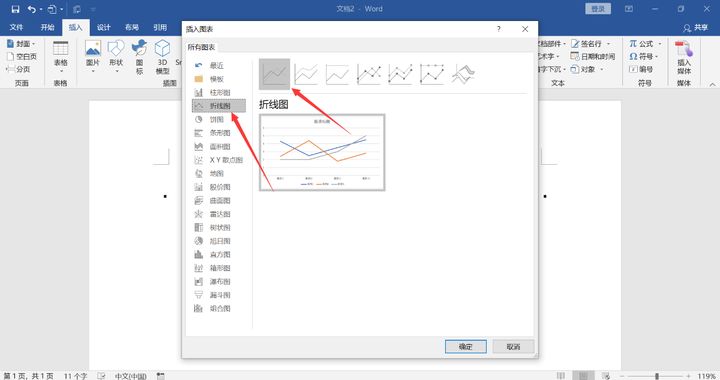The width and height of the screenshot is (720, 380).
Task: Choose 旭日图 chart category
Action: (x=219, y=241)
